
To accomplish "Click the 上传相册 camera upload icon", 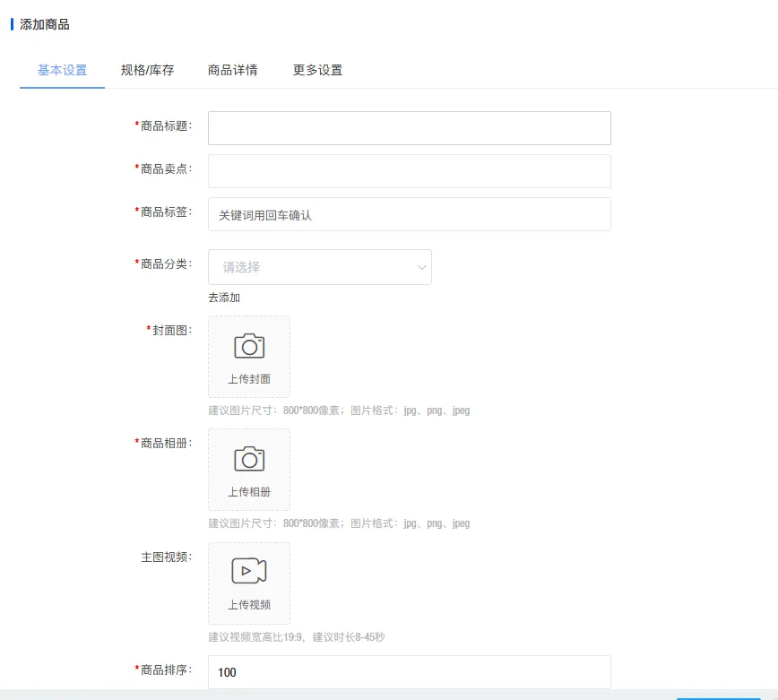I will (x=248, y=458).
